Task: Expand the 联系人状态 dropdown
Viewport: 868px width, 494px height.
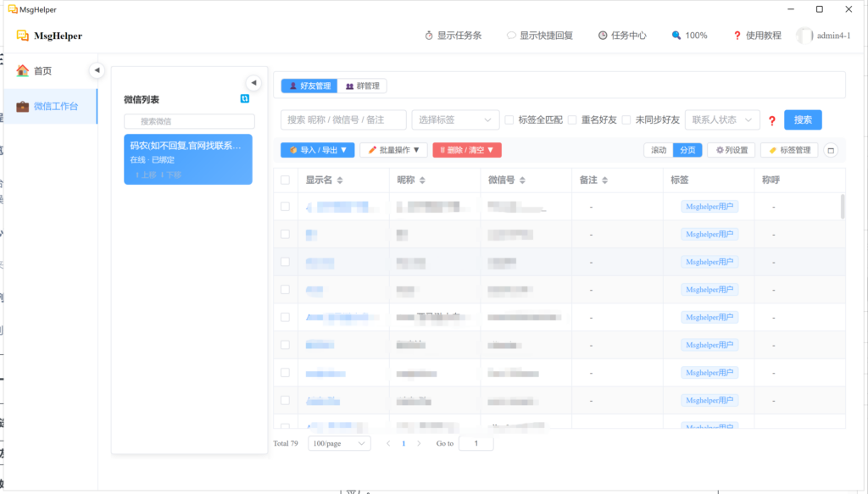Action: pyautogui.click(x=722, y=120)
